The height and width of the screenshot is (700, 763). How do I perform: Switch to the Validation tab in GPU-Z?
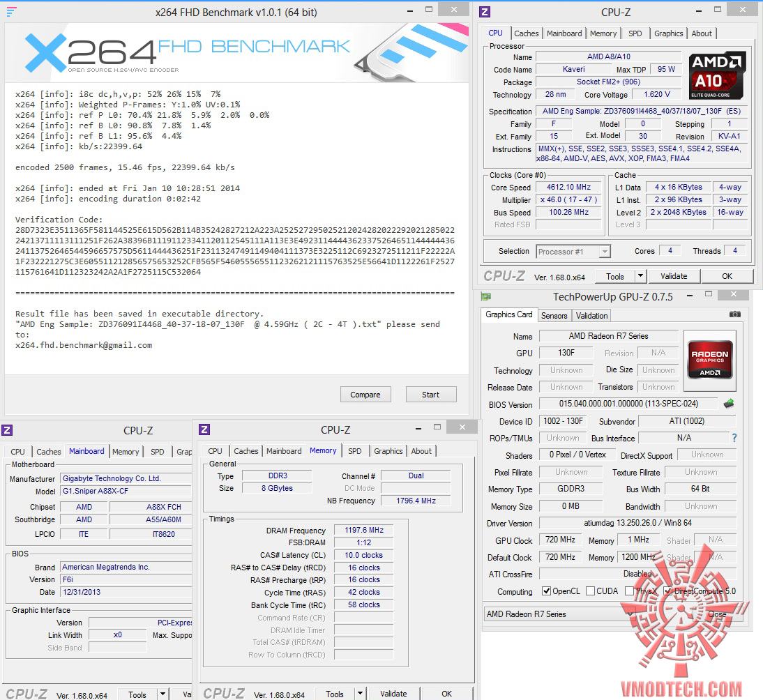591,316
